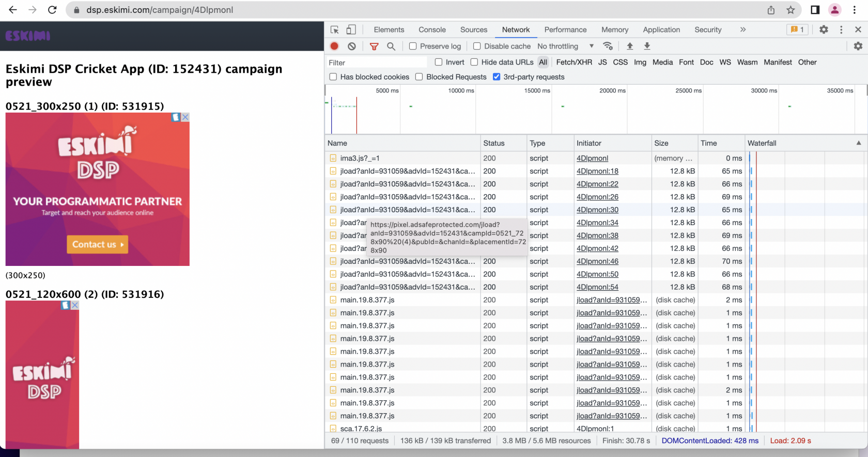Share this page from the address bar
868x457 pixels.
coord(771,10)
